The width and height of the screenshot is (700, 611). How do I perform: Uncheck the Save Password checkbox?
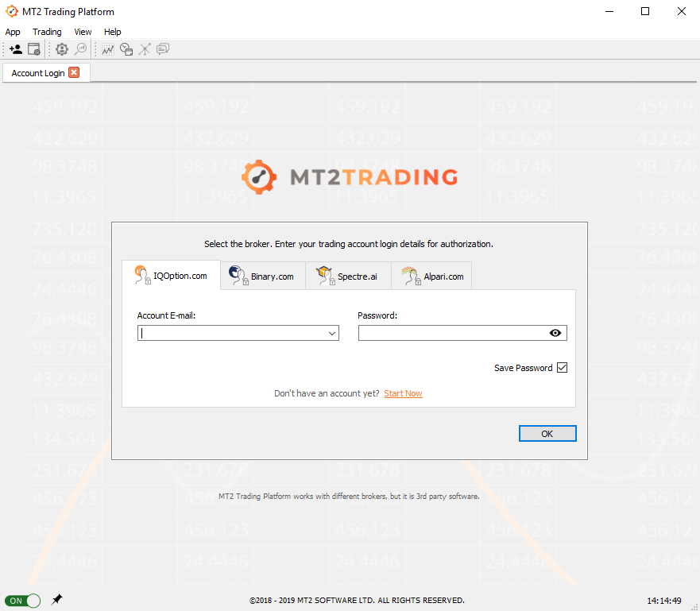(x=562, y=367)
